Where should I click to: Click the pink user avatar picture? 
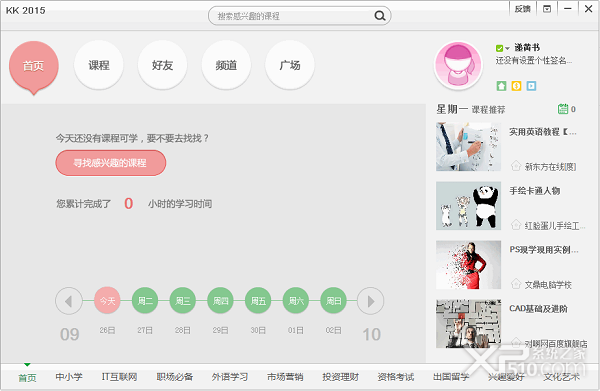point(458,65)
